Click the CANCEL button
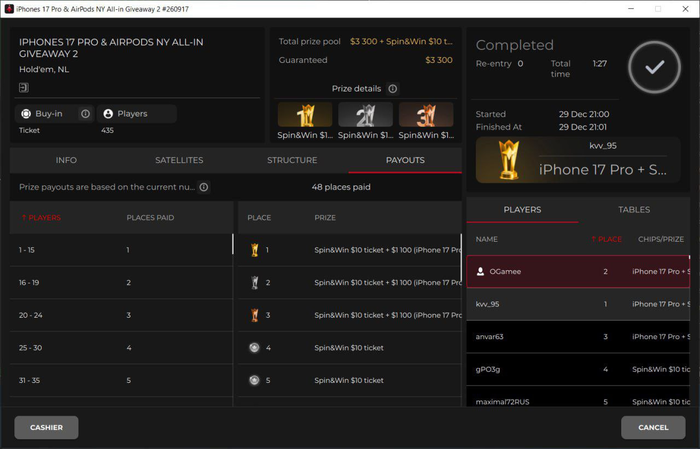Viewport: 700px width, 449px height. pyautogui.click(x=653, y=428)
